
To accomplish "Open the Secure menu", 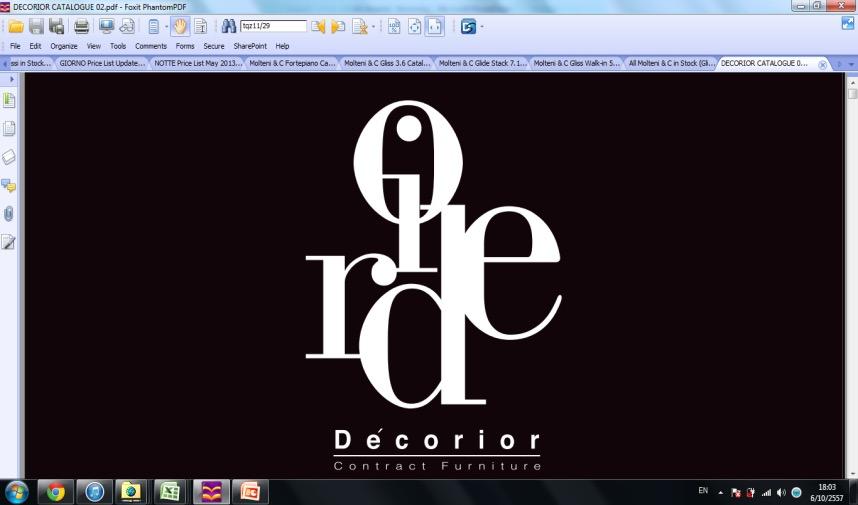I will click(214, 46).
